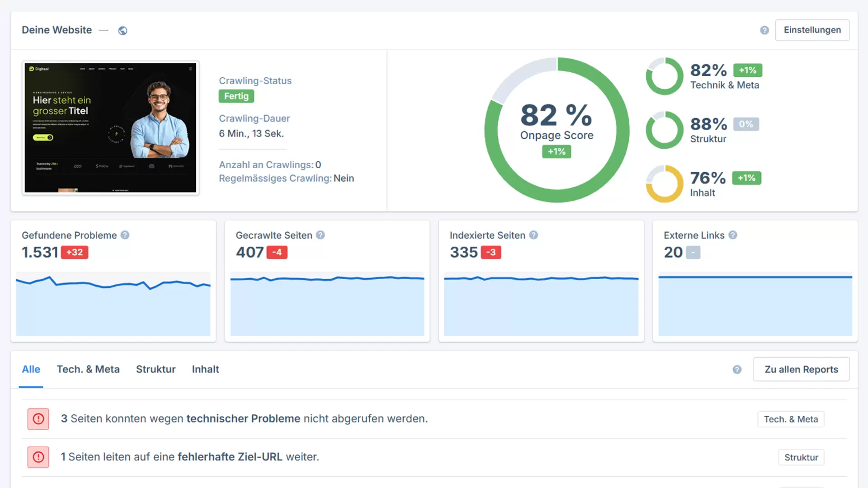Click the help icon beside Indexierte Seiten
Viewport: 868px width, 488px height.
[533, 235]
